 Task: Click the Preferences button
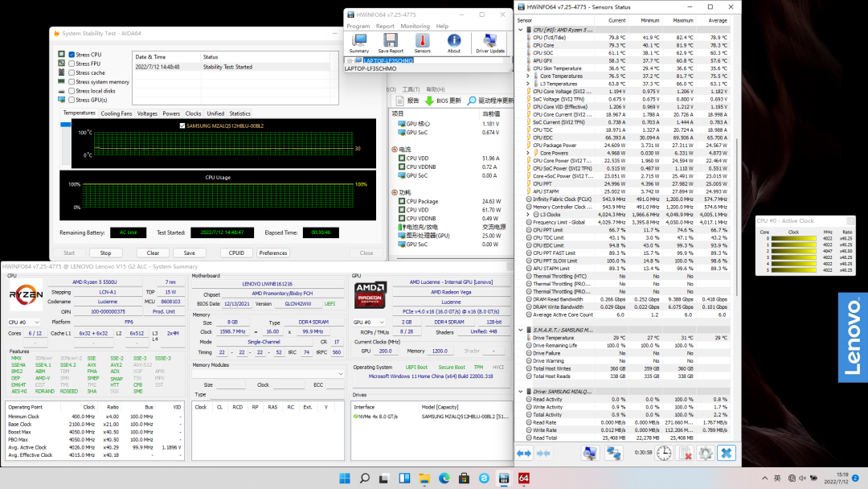click(273, 253)
